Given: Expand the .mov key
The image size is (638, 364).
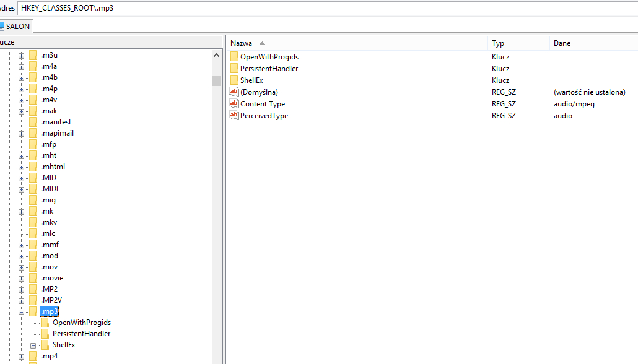Looking at the screenshot, I should [x=21, y=267].
